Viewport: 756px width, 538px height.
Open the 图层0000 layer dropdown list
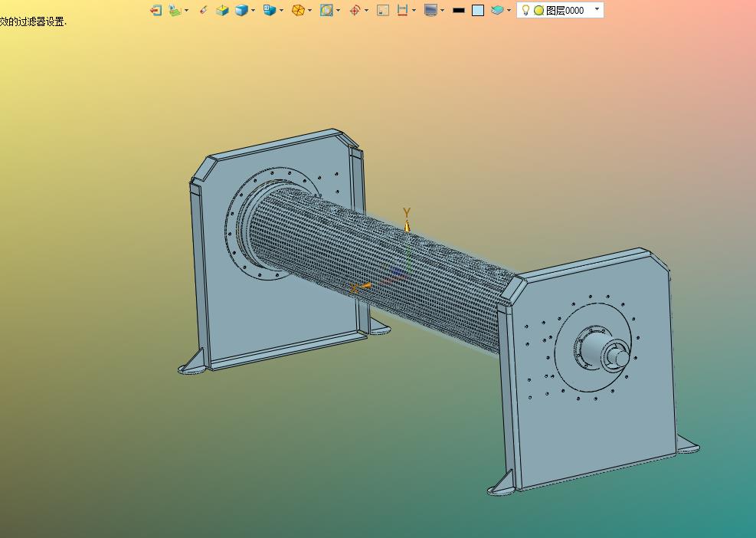click(x=597, y=9)
